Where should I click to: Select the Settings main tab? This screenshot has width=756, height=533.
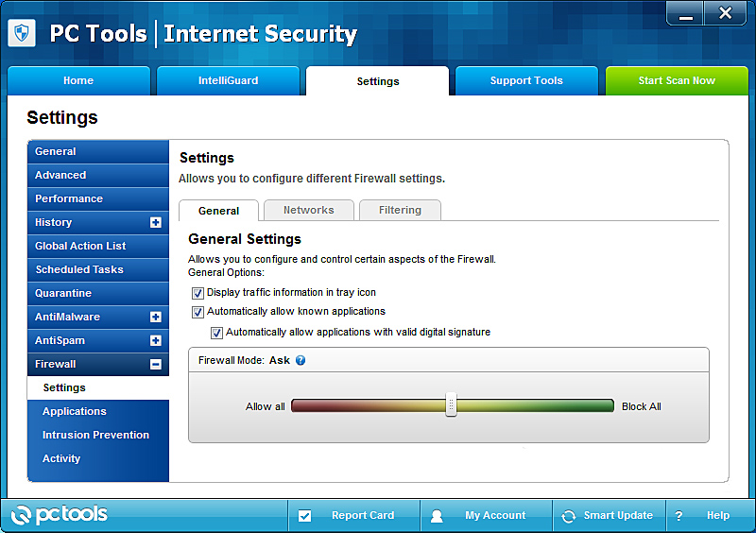click(x=377, y=81)
